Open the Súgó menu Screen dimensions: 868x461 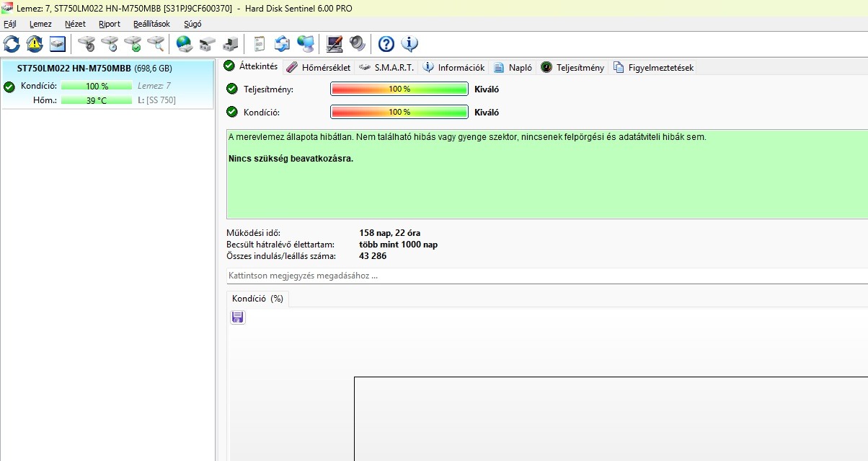point(192,24)
